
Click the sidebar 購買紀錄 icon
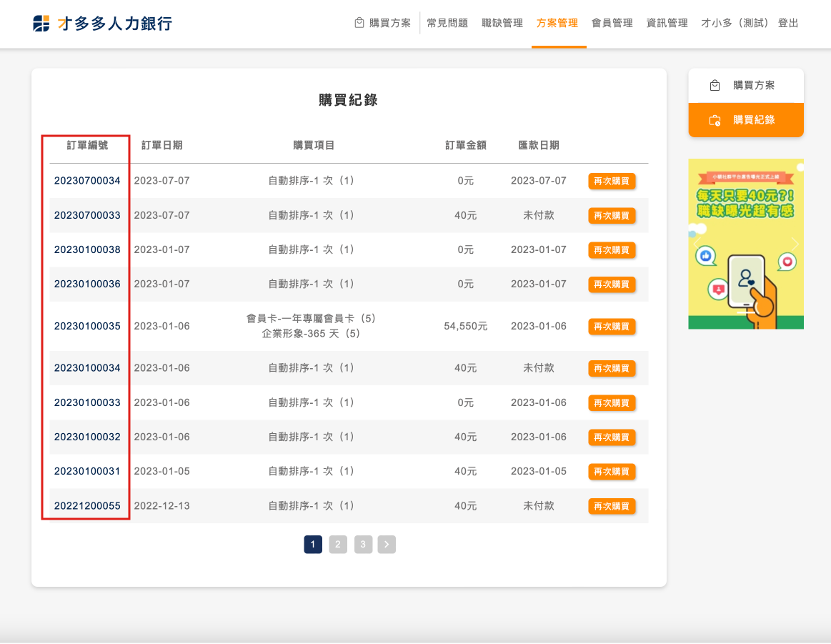[x=715, y=120]
